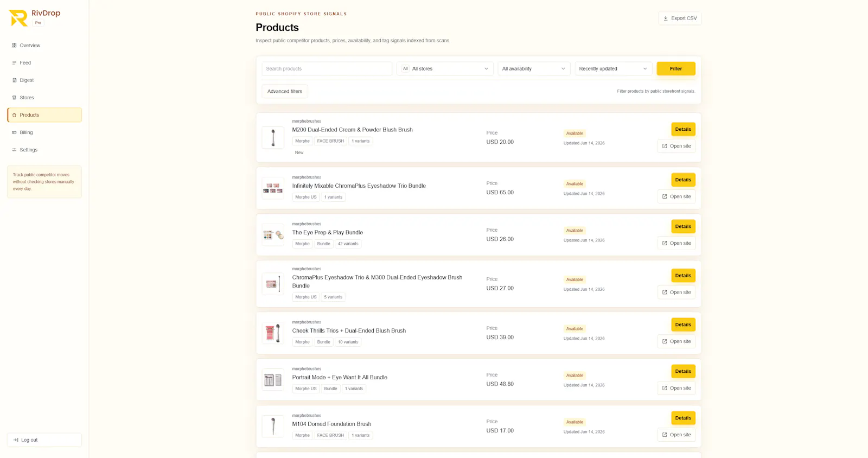Click the ChromaPlus Trio & M300 Bundle thumbnail
The image size is (868, 458).
coord(273,284)
